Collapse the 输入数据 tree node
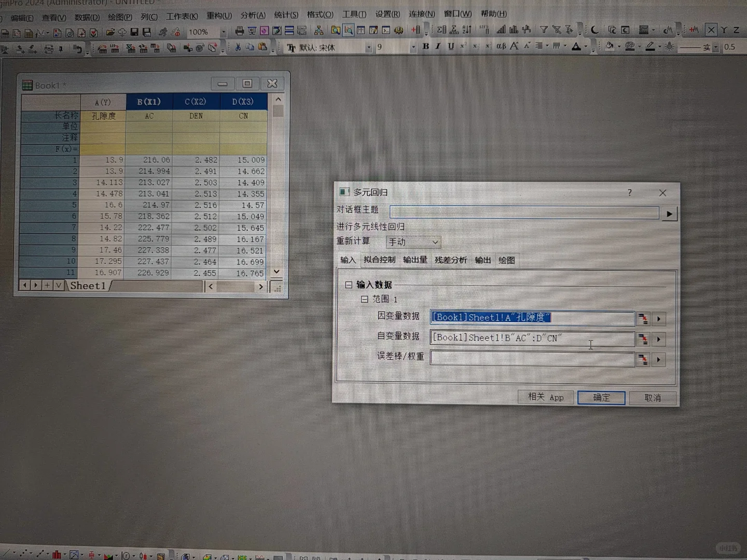This screenshot has height=560, width=747. point(348,285)
